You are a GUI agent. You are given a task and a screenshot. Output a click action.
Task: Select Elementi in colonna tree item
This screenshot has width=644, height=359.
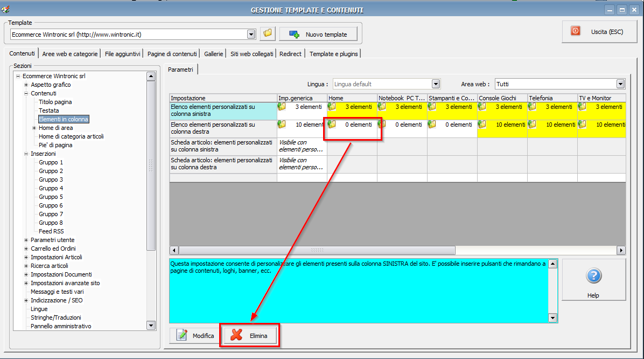pyautogui.click(x=64, y=119)
